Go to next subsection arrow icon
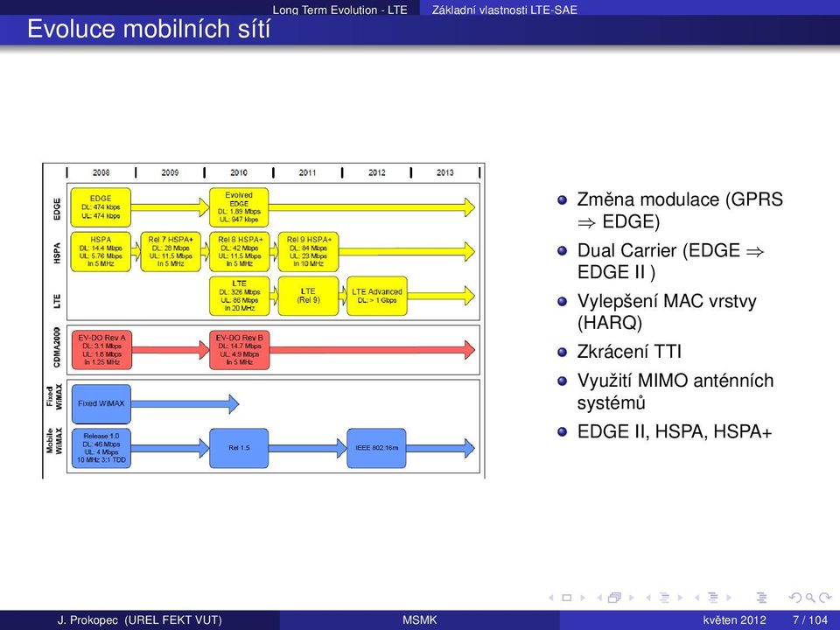Image resolution: width=840 pixels, height=630 pixels. [x=681, y=598]
